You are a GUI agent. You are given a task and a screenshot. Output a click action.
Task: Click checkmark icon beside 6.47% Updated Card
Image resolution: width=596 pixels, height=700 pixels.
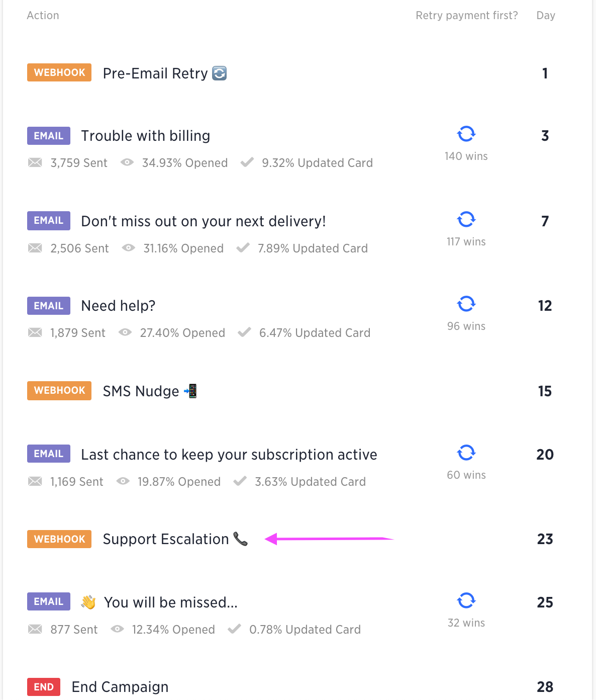click(244, 332)
